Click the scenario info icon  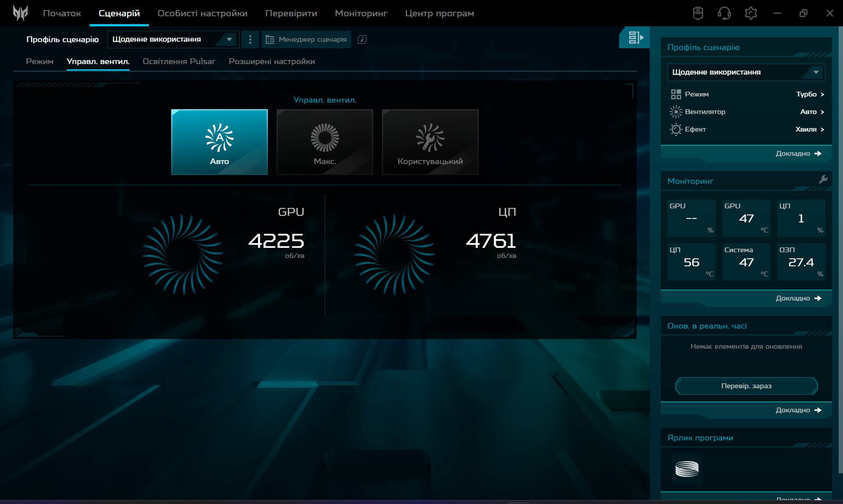point(362,39)
